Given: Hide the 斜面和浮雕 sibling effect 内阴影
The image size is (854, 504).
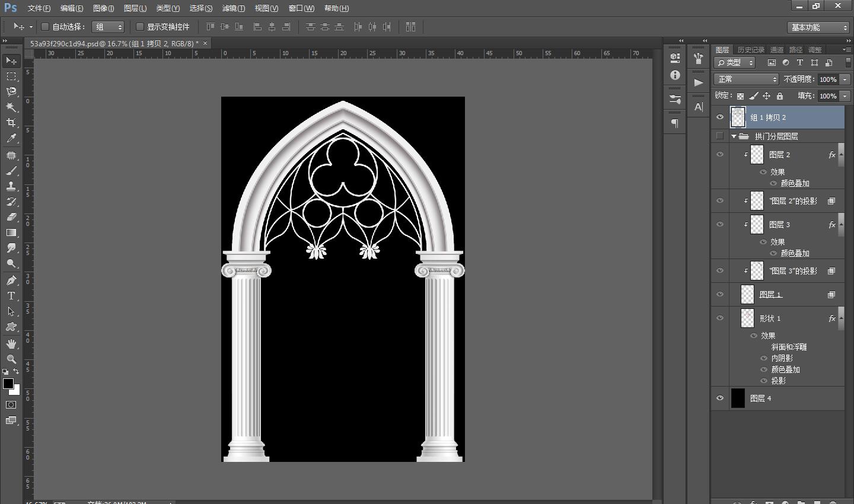Looking at the screenshot, I should (x=764, y=358).
